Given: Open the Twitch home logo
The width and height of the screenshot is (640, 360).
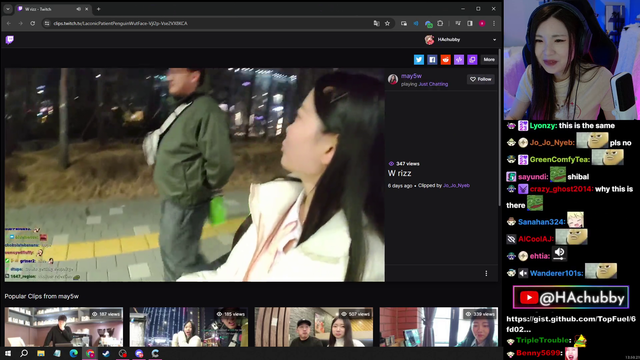Looking at the screenshot, I should point(9,40).
